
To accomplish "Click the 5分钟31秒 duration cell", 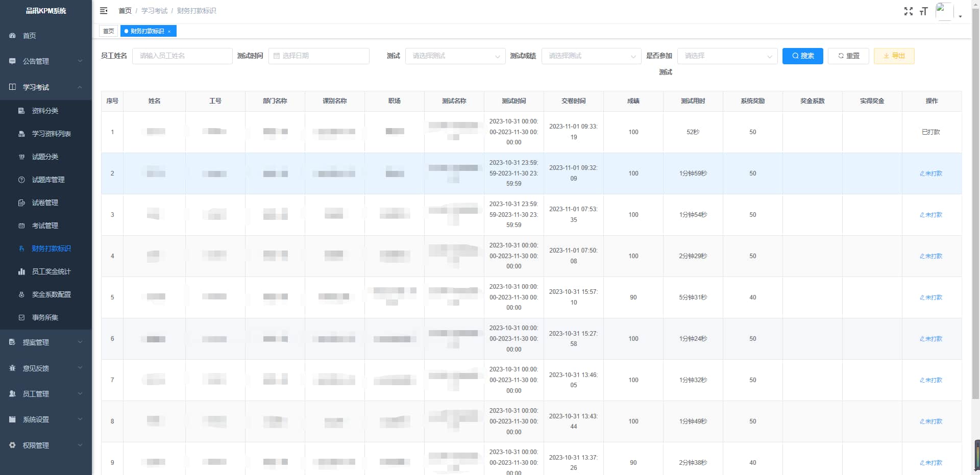I will click(693, 297).
